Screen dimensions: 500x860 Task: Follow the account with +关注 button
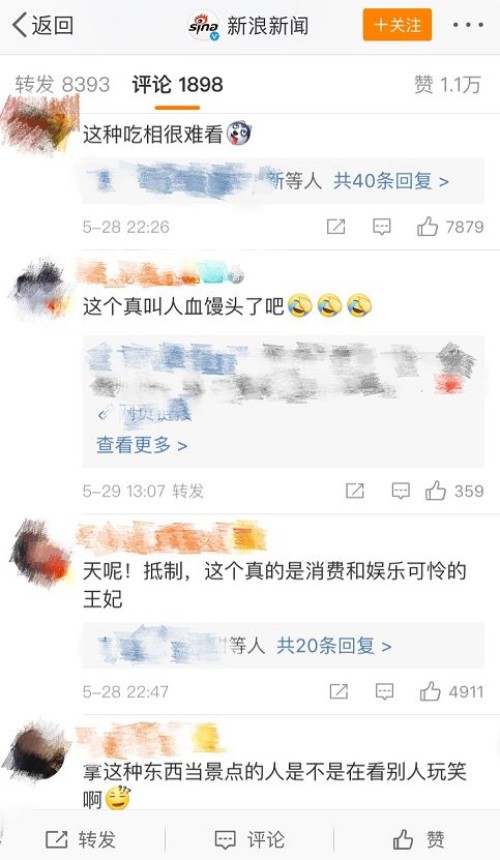pyautogui.click(x=397, y=25)
